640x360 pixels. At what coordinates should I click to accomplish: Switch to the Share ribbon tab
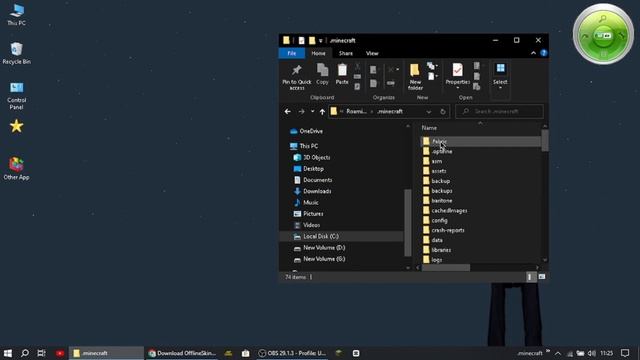[346, 53]
